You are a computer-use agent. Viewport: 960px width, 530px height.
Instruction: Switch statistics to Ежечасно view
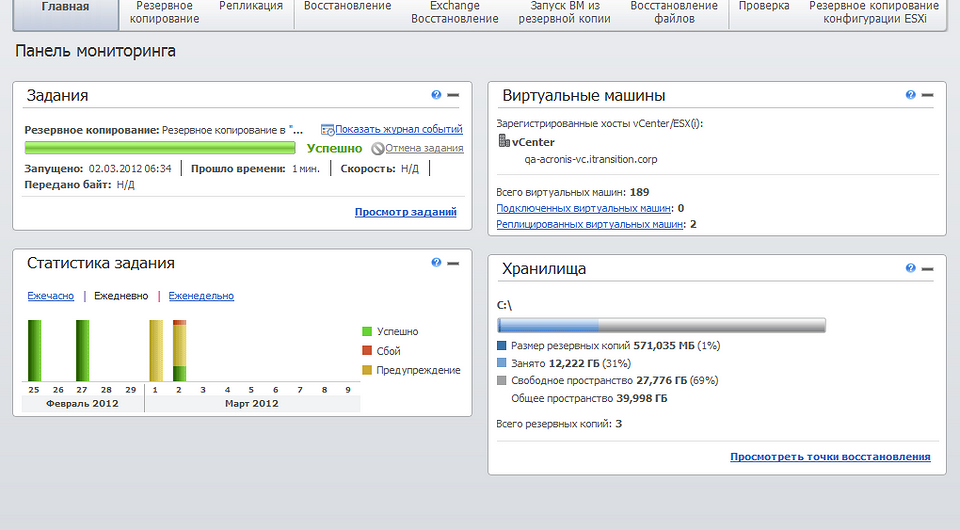pos(50,296)
